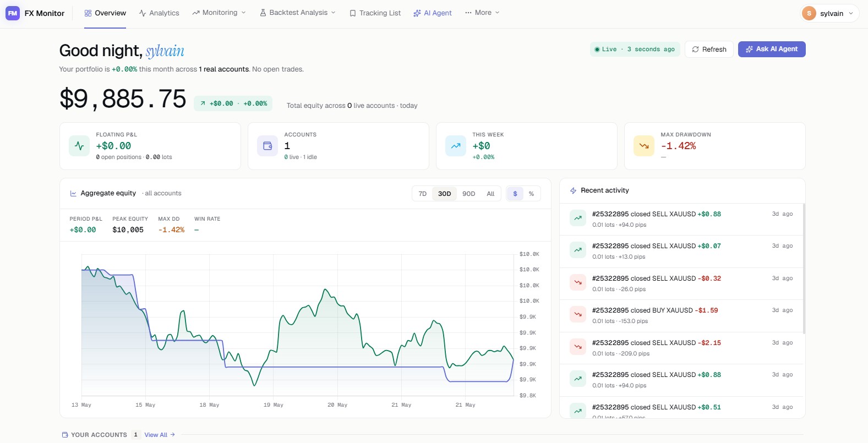Image resolution: width=868 pixels, height=443 pixels.
Task: Expand the Monitoring dropdown menu
Action: click(x=219, y=13)
